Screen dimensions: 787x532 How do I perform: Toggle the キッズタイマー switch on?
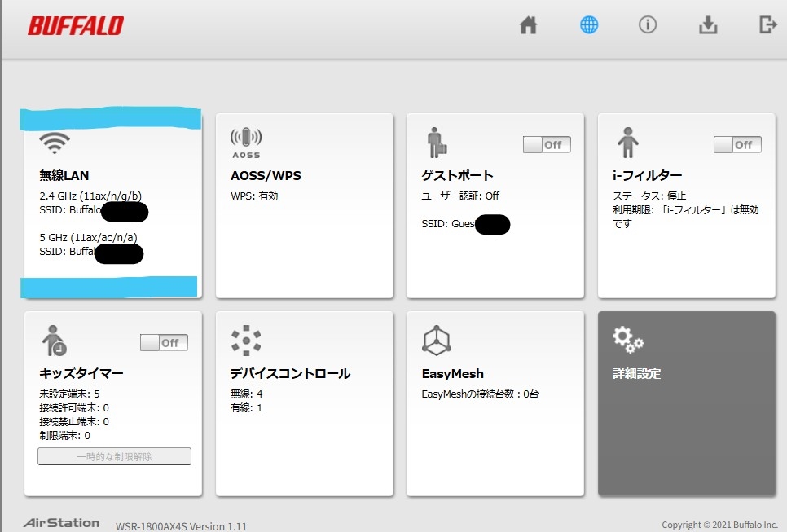click(x=164, y=343)
